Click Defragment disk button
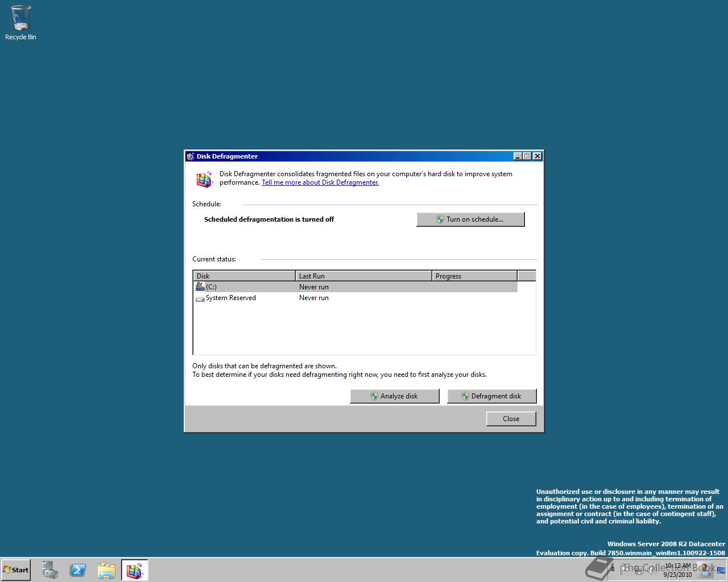The image size is (728, 582). [x=492, y=396]
